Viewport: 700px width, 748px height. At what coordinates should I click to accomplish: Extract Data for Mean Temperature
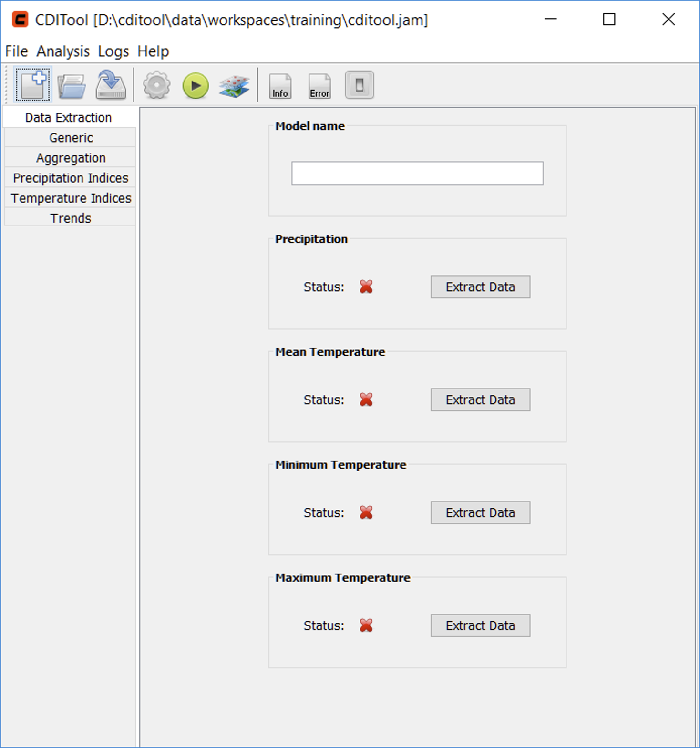tap(480, 400)
